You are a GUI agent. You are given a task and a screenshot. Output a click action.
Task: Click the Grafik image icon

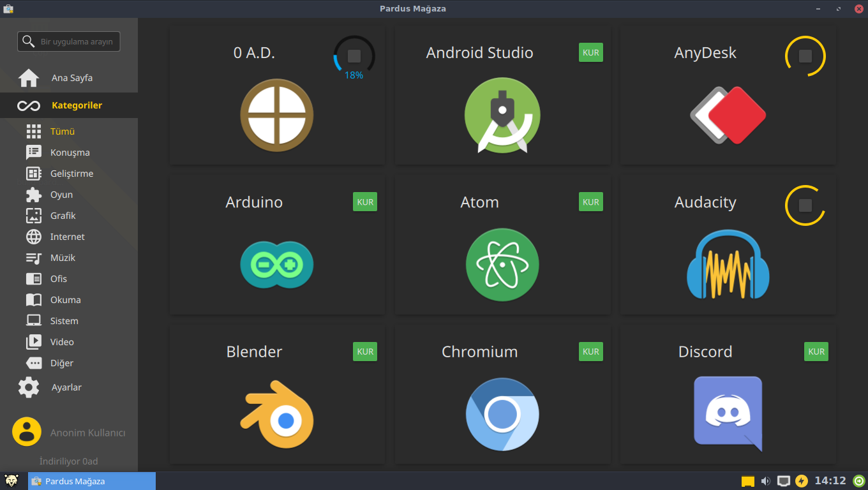coord(34,216)
